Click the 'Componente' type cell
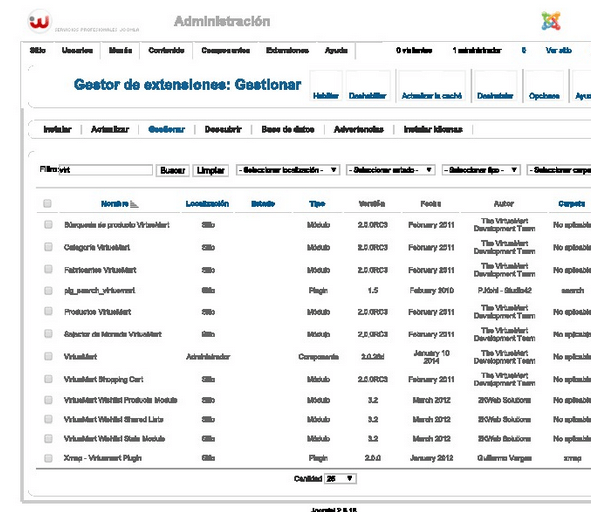591x512 pixels. pyautogui.click(x=318, y=357)
